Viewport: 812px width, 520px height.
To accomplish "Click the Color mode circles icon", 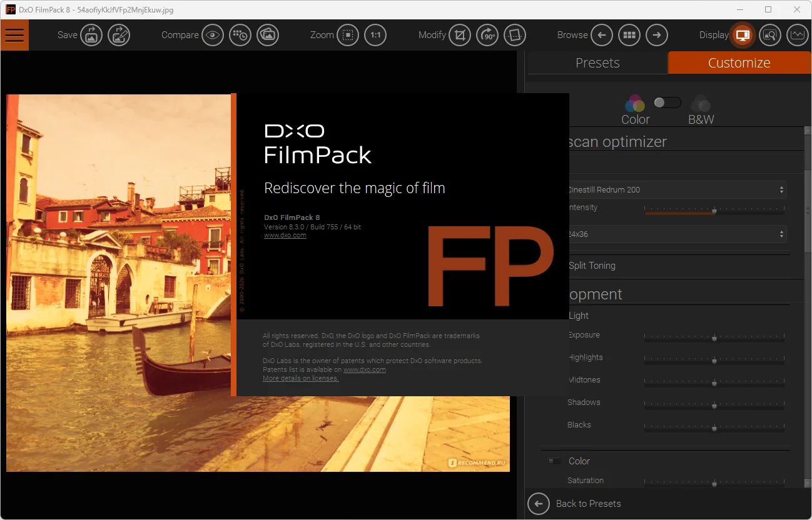I will click(635, 103).
